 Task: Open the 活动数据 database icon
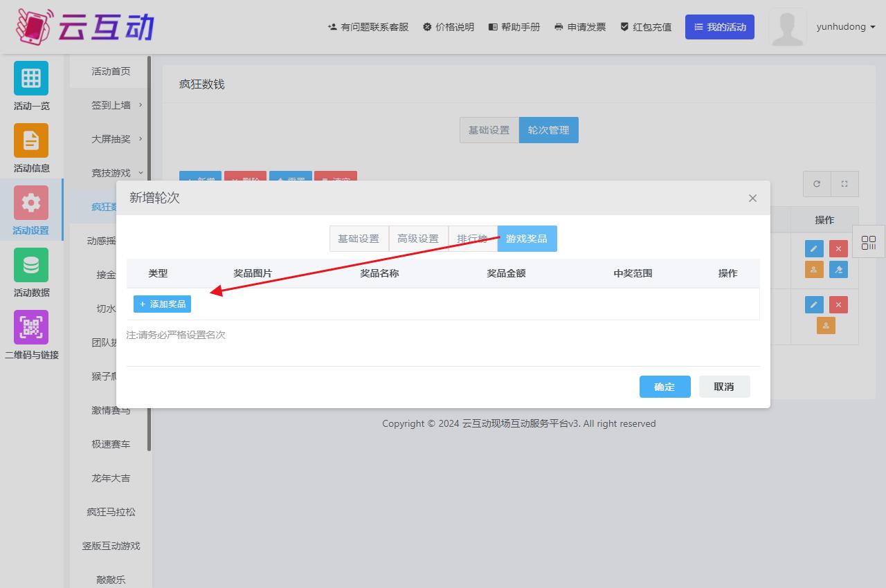click(x=31, y=265)
